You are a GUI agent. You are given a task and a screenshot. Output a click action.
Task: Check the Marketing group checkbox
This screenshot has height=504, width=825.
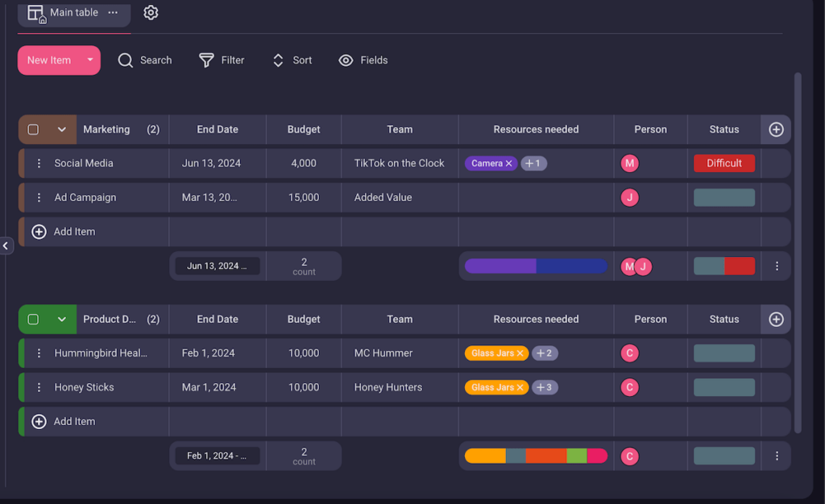[x=33, y=129]
